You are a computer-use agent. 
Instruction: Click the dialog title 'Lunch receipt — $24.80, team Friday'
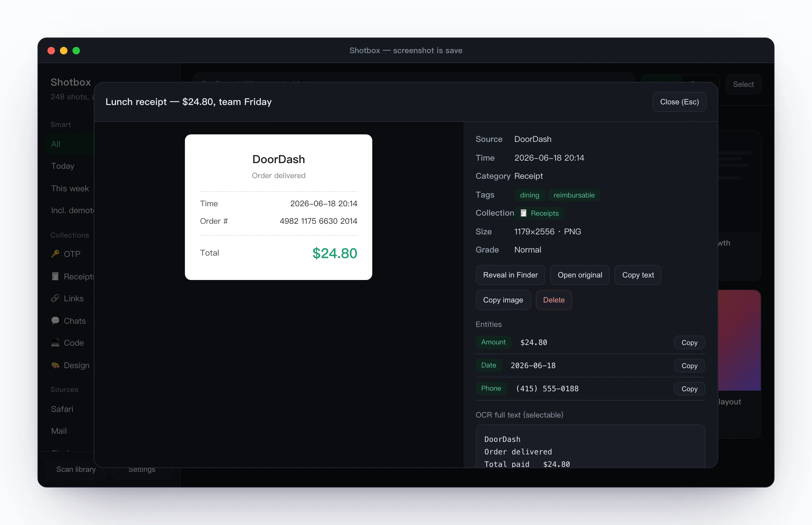188,102
